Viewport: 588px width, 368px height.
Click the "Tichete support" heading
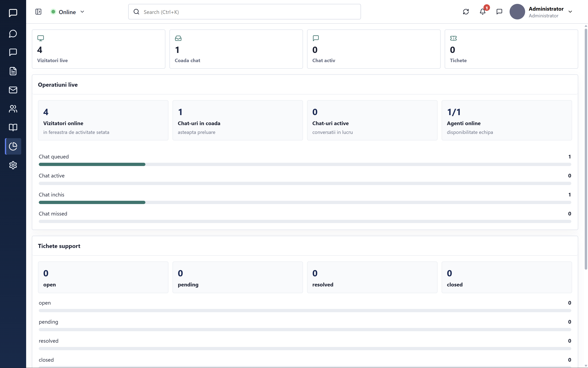(59, 246)
